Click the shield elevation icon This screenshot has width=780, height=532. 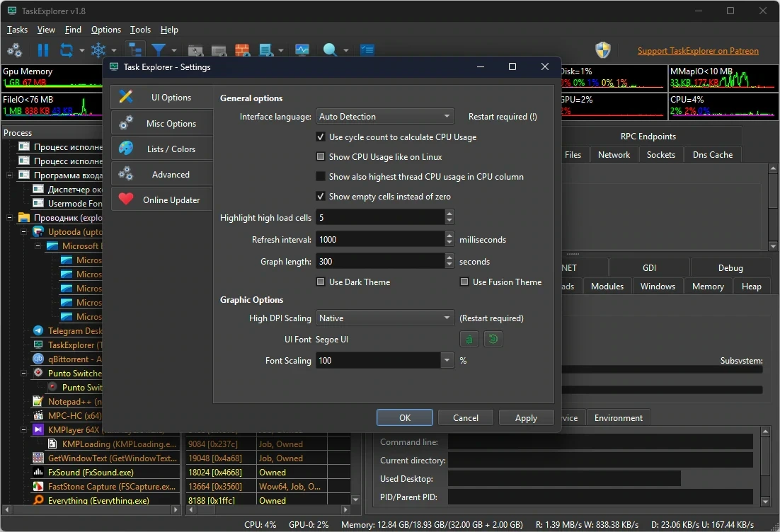(x=603, y=50)
